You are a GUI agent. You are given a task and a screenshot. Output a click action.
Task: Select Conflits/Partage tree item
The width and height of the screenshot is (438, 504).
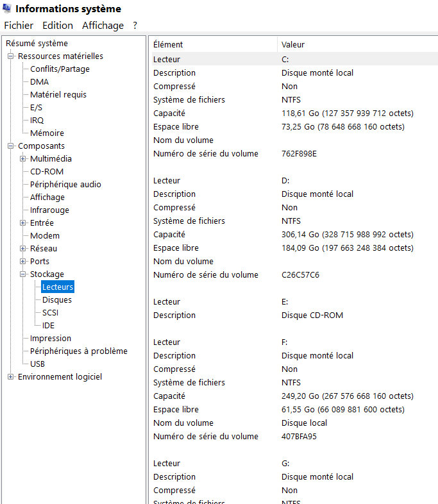coord(60,69)
